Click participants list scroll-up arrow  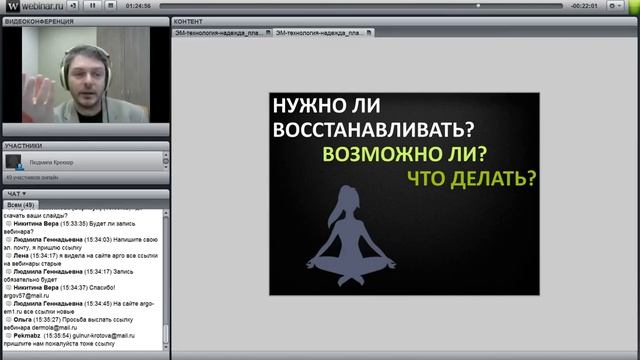(x=166, y=155)
